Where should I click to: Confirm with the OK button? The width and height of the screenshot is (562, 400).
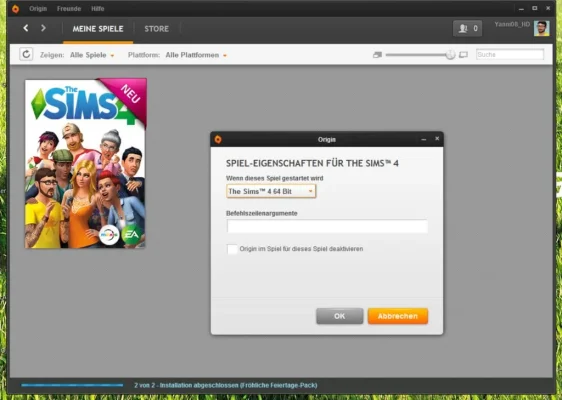coord(339,316)
